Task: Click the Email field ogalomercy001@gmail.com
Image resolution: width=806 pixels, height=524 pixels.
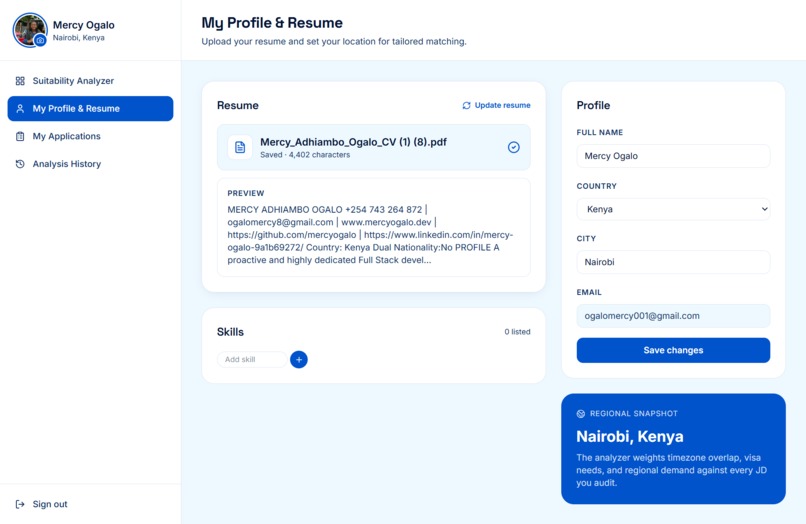Action: click(x=673, y=316)
